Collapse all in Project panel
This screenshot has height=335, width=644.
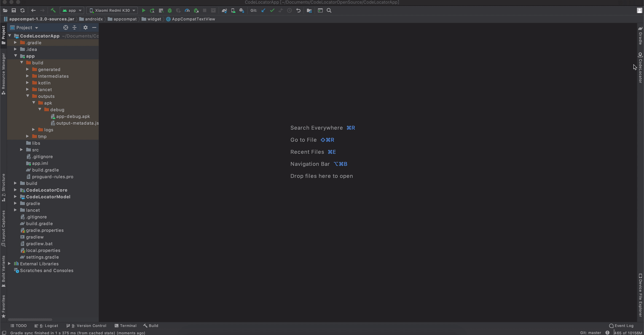click(74, 28)
